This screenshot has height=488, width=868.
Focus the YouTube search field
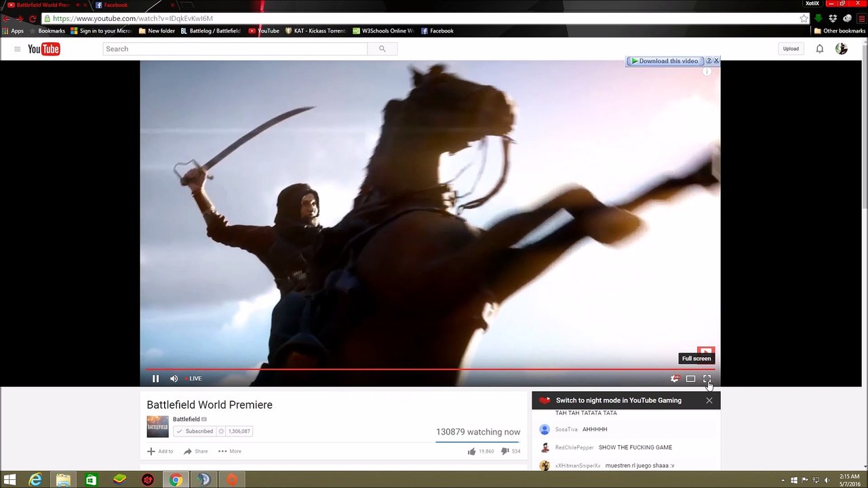coord(235,49)
